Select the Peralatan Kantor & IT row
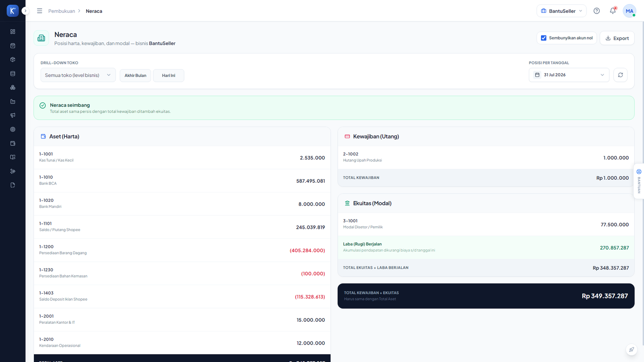Viewport: 644px width, 362px height. coord(182,320)
